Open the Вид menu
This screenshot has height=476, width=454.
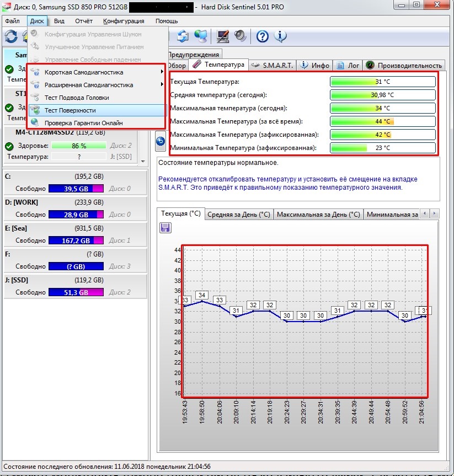click(x=59, y=21)
